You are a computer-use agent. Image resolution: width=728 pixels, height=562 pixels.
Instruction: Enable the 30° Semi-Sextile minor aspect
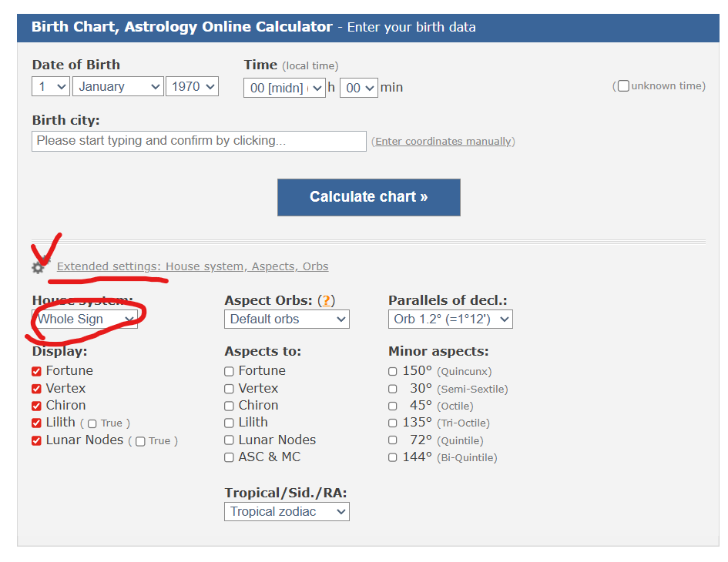tap(393, 389)
